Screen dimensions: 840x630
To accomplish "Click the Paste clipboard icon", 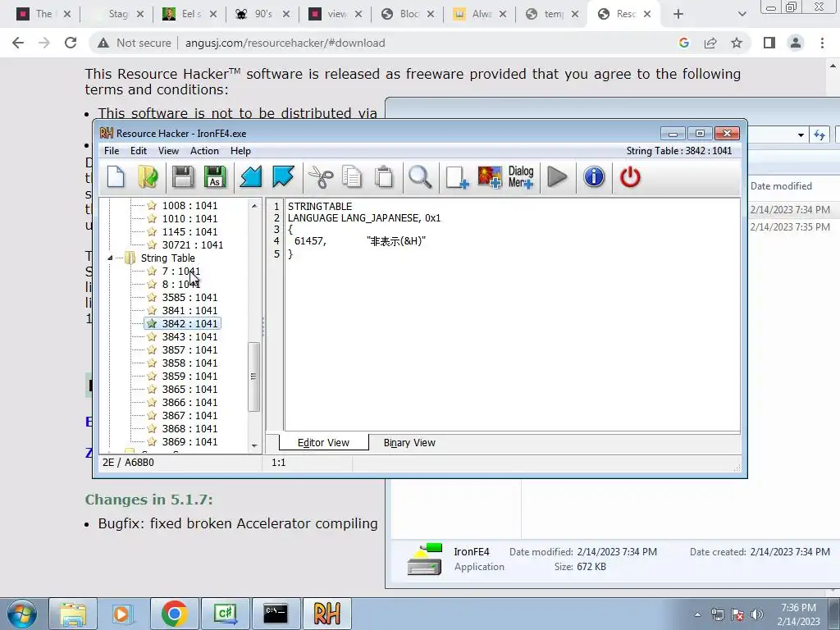I will (384, 177).
